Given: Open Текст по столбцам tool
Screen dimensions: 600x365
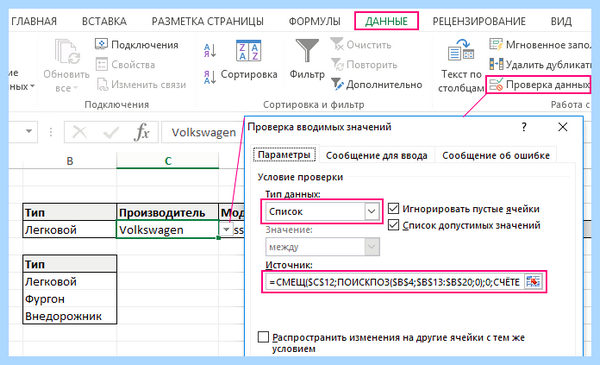Looking at the screenshot, I should 461,66.
